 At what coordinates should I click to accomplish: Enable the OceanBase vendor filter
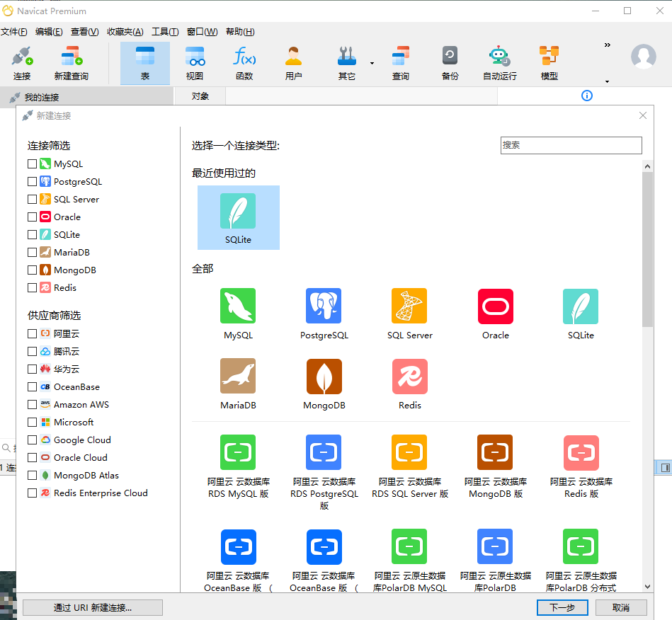pyautogui.click(x=32, y=386)
